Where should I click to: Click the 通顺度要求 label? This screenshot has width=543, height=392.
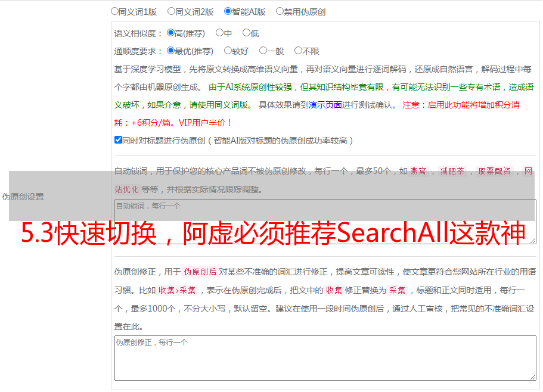click(138, 51)
